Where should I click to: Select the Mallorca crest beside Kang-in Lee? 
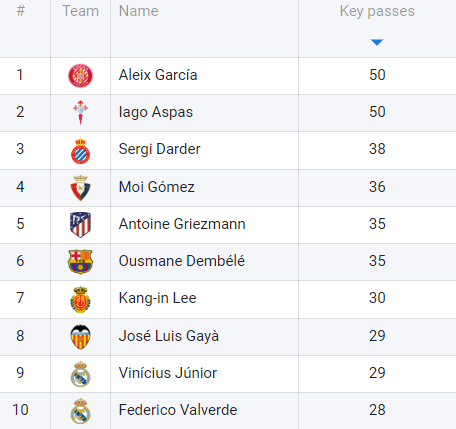pos(80,299)
